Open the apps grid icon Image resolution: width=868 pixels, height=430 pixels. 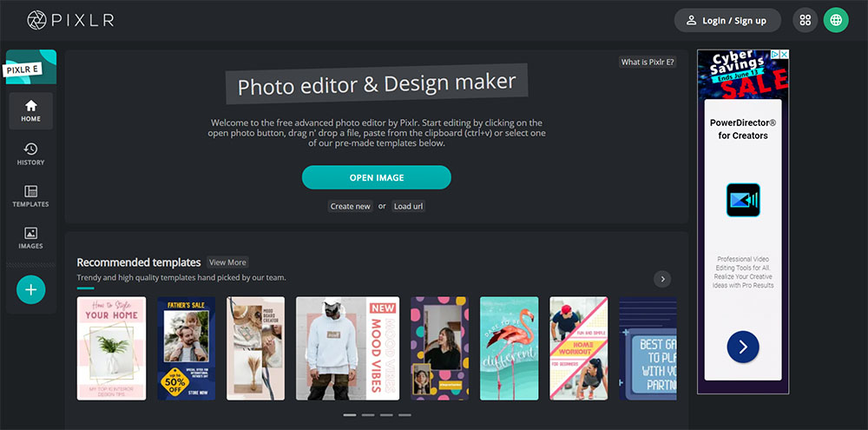(x=806, y=21)
